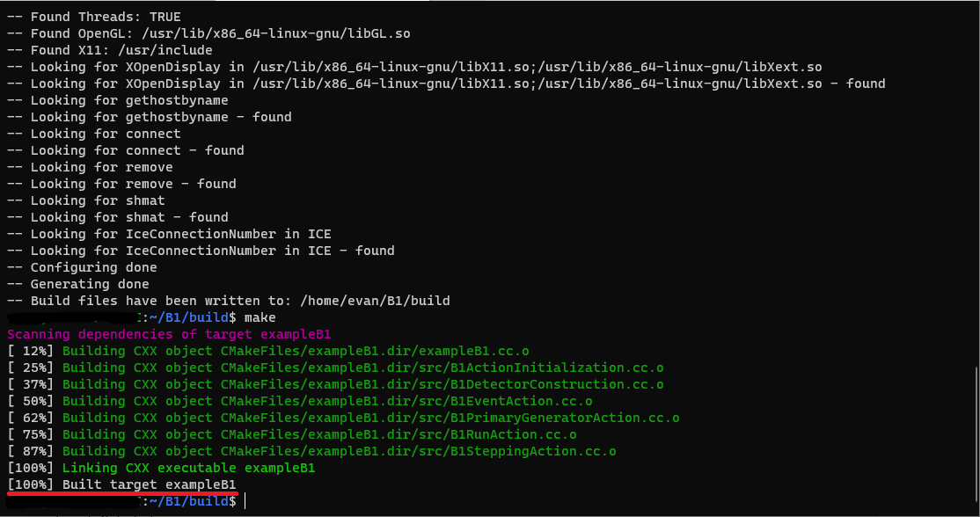Screen dimensions: 980x517
Task: Click the B1PrimaryGeneratorAction.cc.o build line
Action: (370, 418)
